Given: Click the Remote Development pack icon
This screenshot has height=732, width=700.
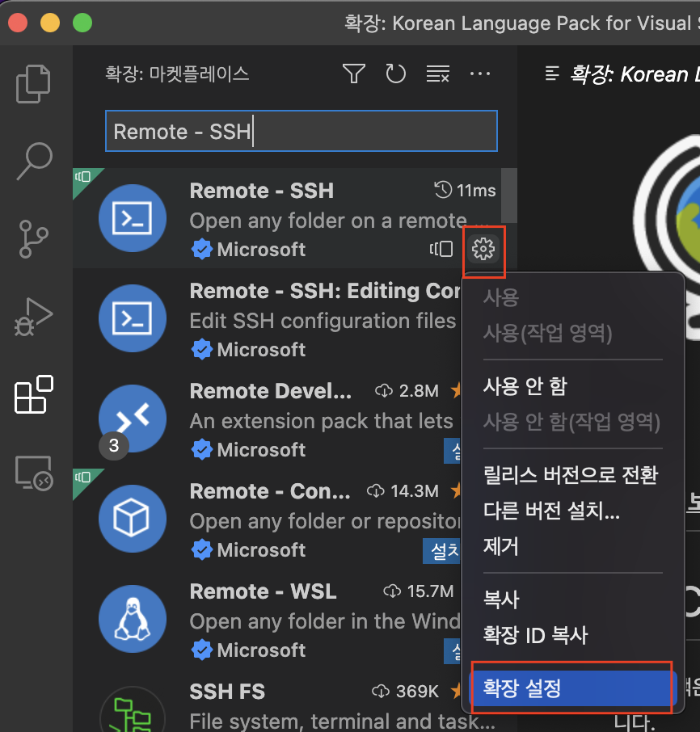Looking at the screenshot, I should tap(132, 419).
